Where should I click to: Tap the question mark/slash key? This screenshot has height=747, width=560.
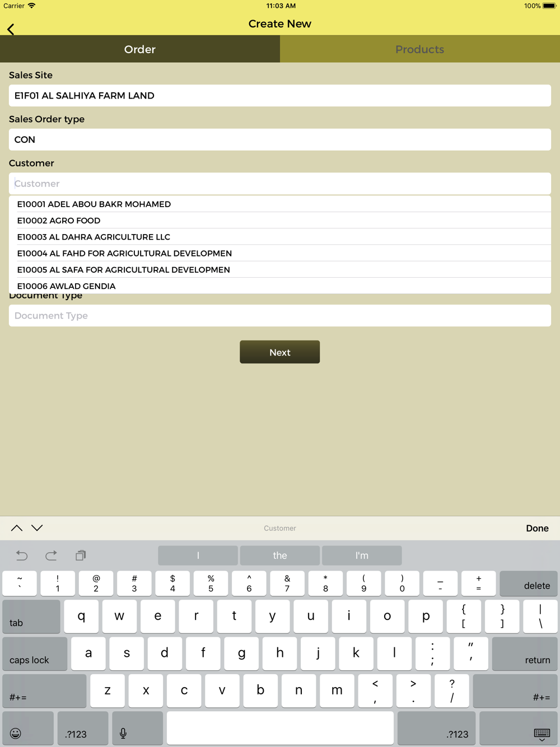[x=452, y=691]
